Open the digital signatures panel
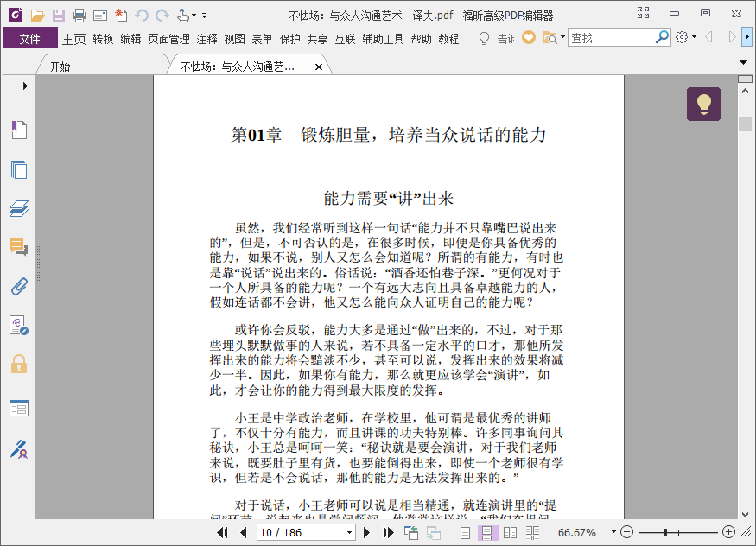The width and height of the screenshot is (756, 546). 19,326
